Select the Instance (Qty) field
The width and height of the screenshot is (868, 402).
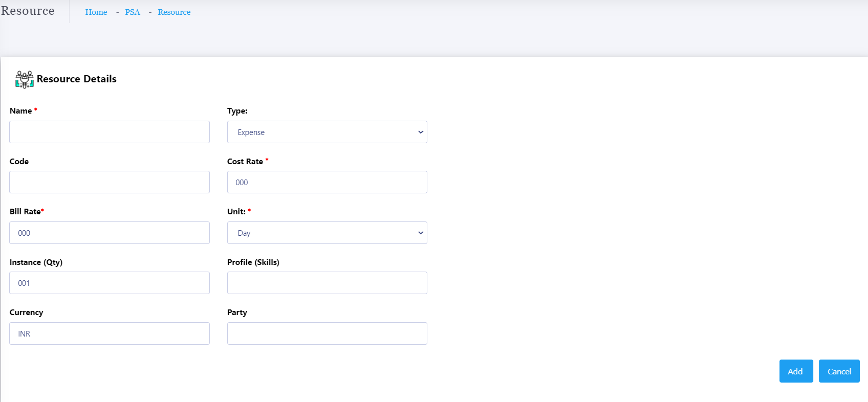pyautogui.click(x=110, y=283)
